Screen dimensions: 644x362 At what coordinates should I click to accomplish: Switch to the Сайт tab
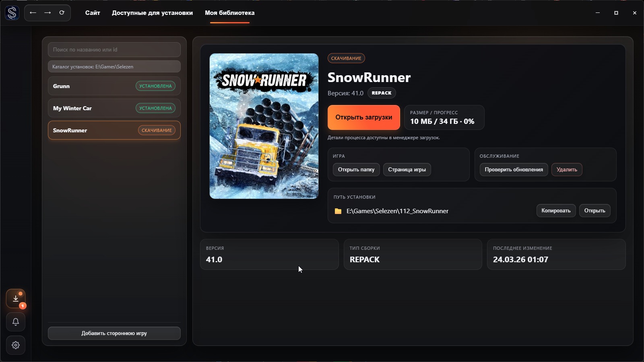[92, 13]
